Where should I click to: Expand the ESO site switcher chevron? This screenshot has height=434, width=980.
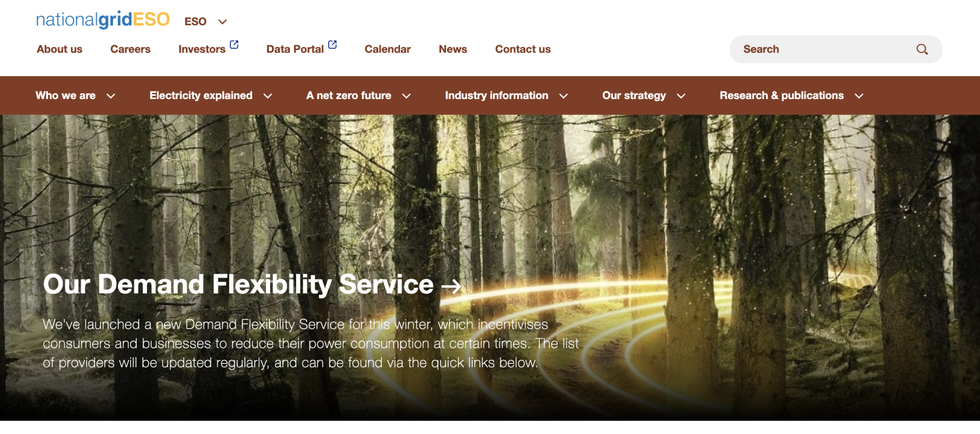tap(222, 22)
